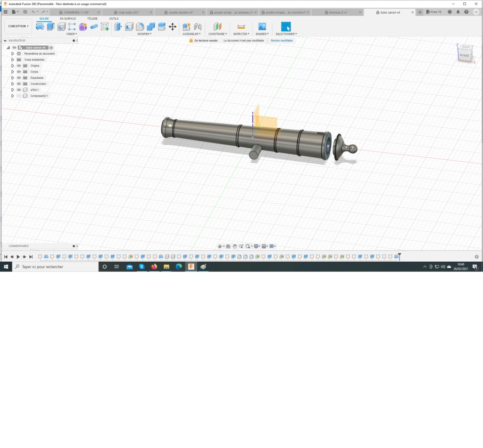Select the Rectangular pattern tool icon

coord(72,27)
